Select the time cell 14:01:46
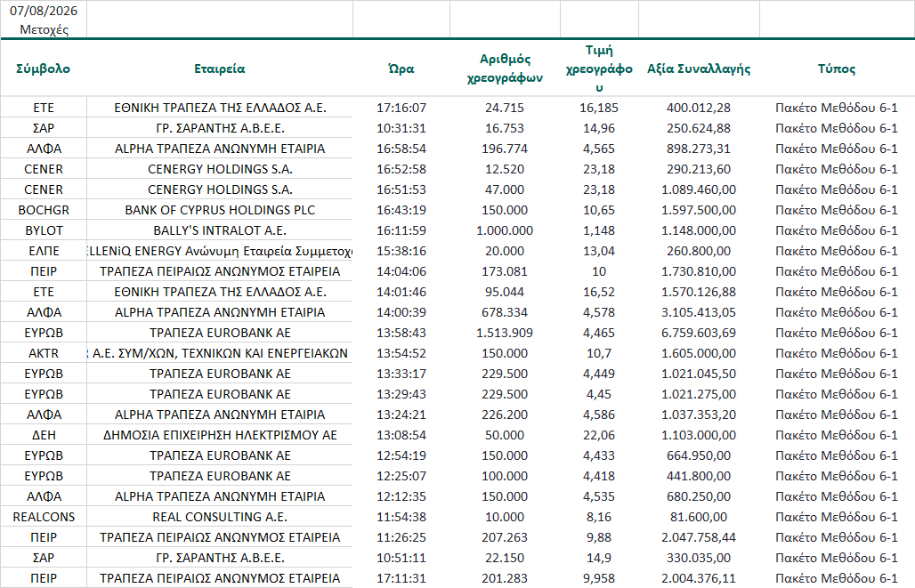This screenshot has width=915, height=588. 401,292
